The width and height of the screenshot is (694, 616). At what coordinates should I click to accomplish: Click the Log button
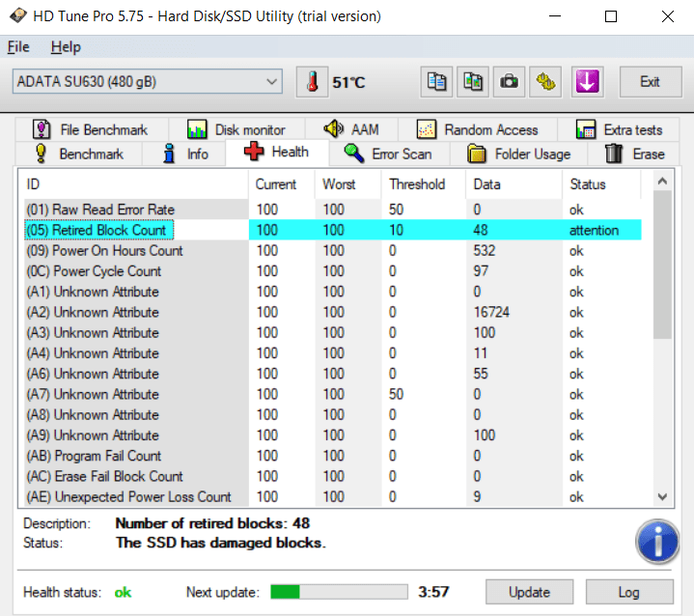[629, 592]
